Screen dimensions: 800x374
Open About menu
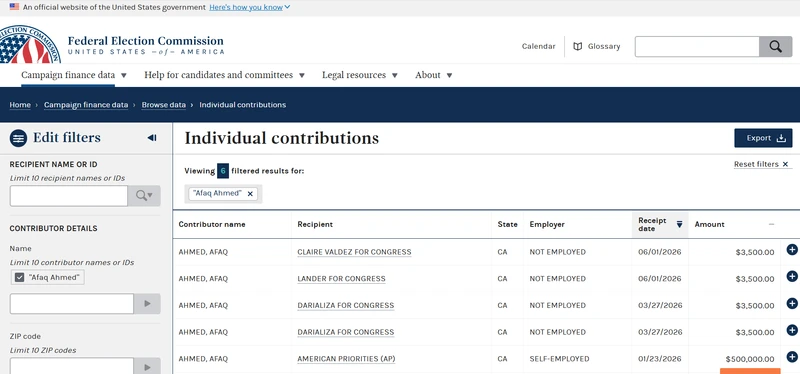(x=434, y=75)
